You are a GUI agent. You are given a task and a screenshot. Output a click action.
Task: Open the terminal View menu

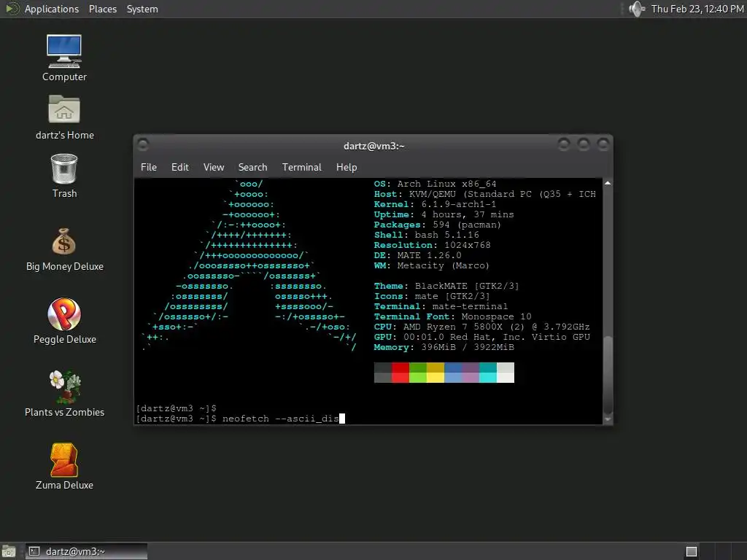click(x=214, y=167)
